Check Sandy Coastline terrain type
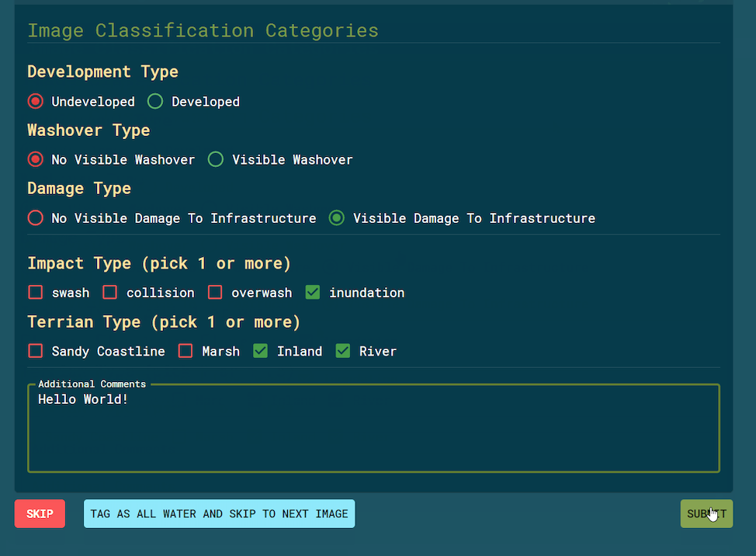The height and width of the screenshot is (556, 756). [x=35, y=351]
